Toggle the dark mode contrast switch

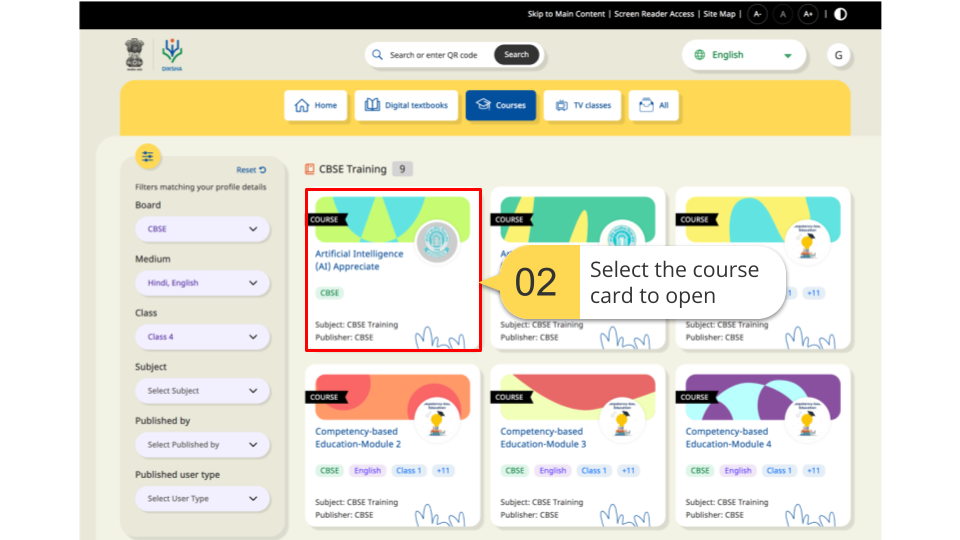[839, 14]
